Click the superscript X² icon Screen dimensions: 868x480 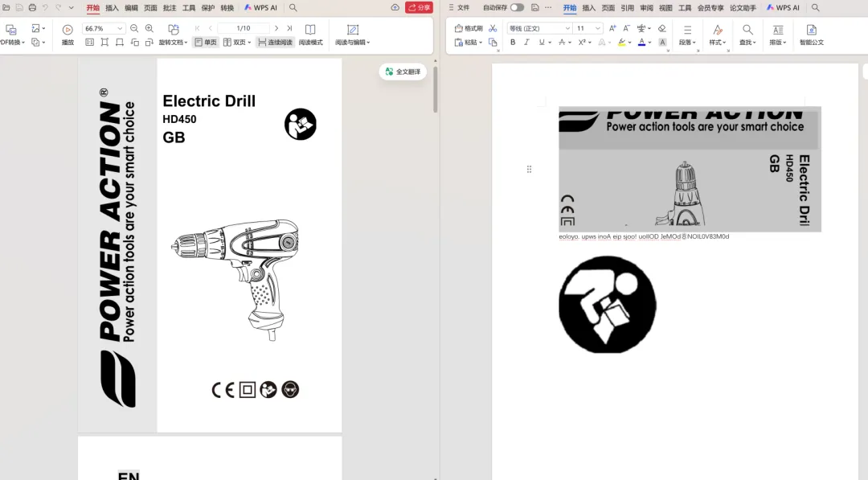[582, 42]
